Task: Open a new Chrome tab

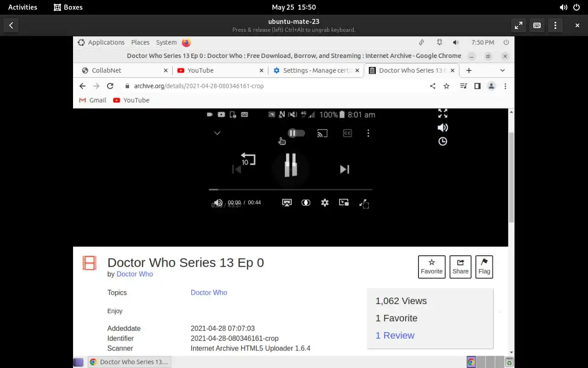Action: (x=469, y=70)
